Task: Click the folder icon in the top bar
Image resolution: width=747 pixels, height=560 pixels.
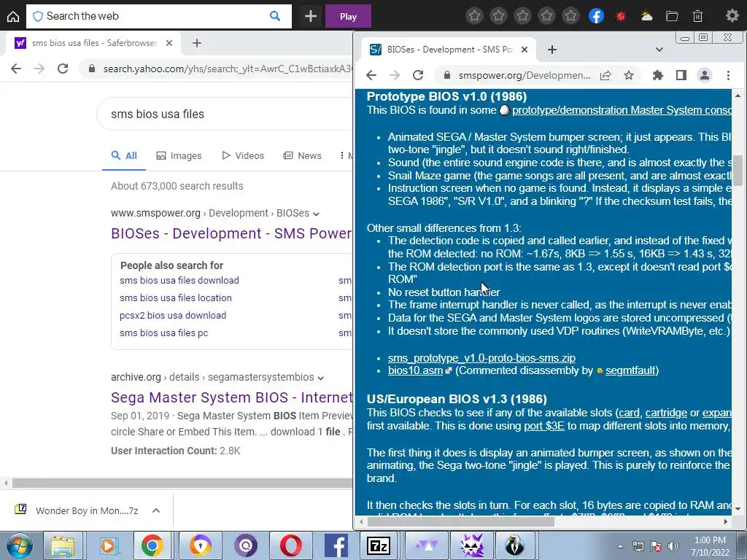Action: (672, 16)
